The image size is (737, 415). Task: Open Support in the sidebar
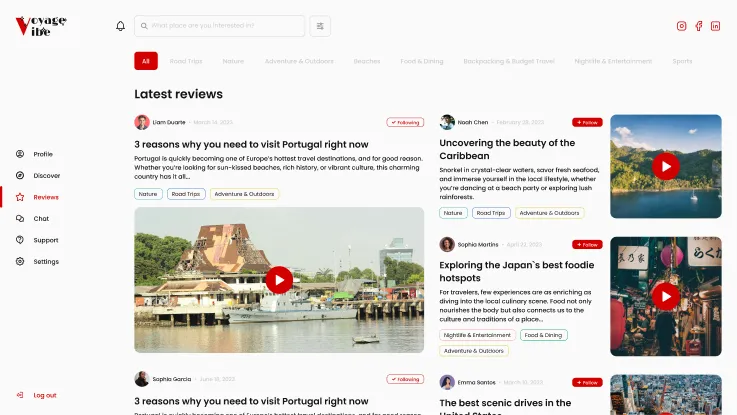coord(45,240)
